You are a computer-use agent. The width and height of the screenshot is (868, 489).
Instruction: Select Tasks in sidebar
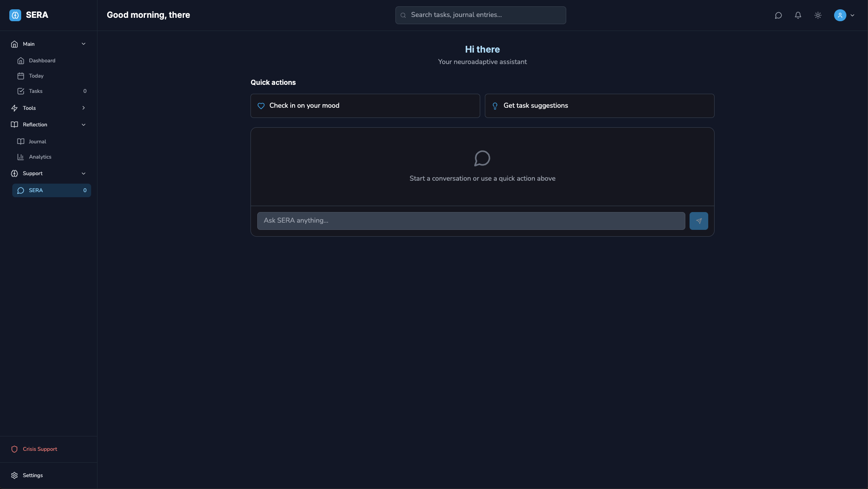(36, 91)
